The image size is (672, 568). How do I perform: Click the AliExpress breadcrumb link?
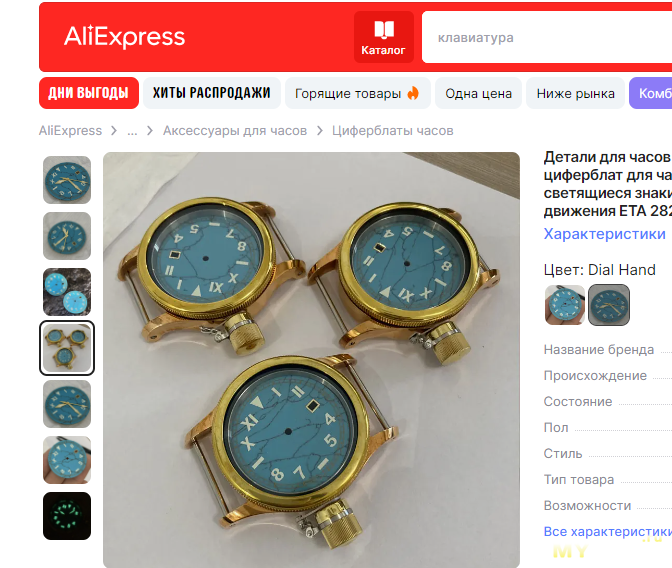coord(70,131)
